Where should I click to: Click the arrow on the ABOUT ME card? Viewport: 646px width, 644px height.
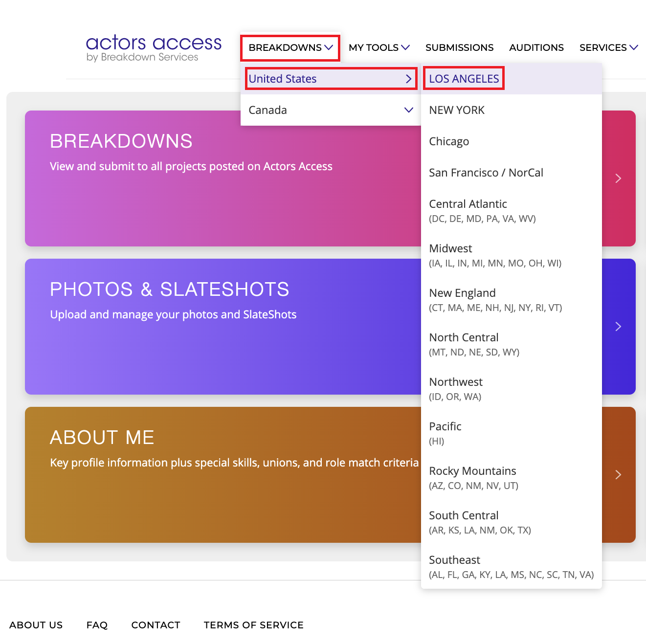pos(618,475)
